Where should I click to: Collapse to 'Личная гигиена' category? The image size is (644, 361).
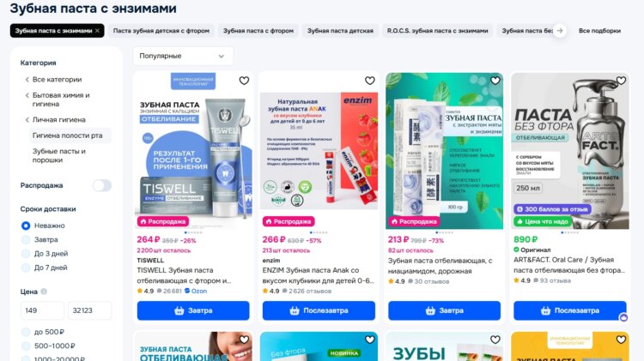pos(58,120)
